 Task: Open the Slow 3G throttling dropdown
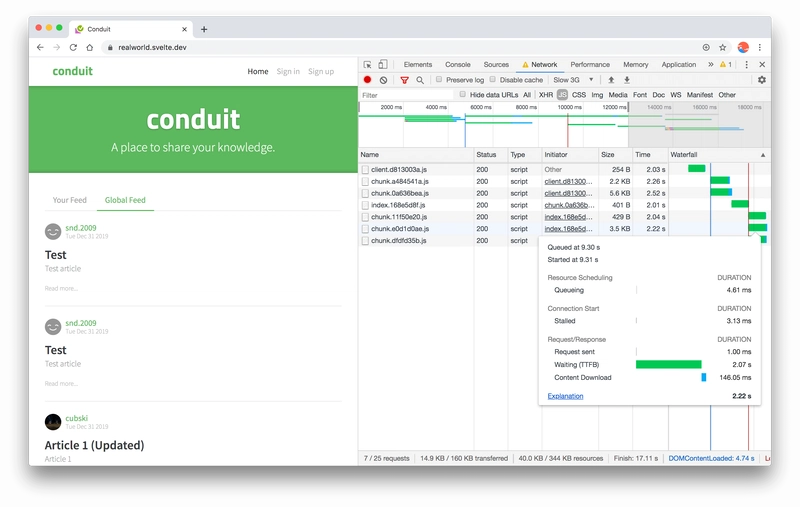[x=573, y=80]
